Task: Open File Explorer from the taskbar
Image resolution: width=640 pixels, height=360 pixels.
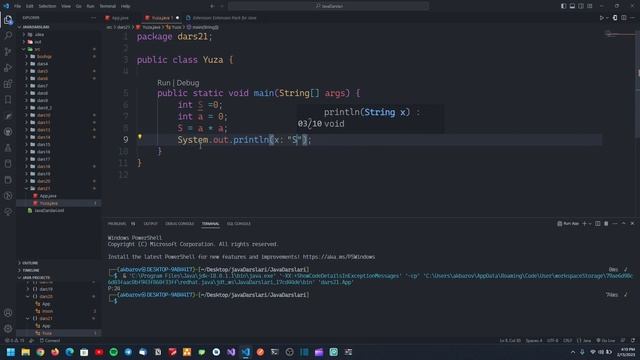Action: click(x=25, y=352)
